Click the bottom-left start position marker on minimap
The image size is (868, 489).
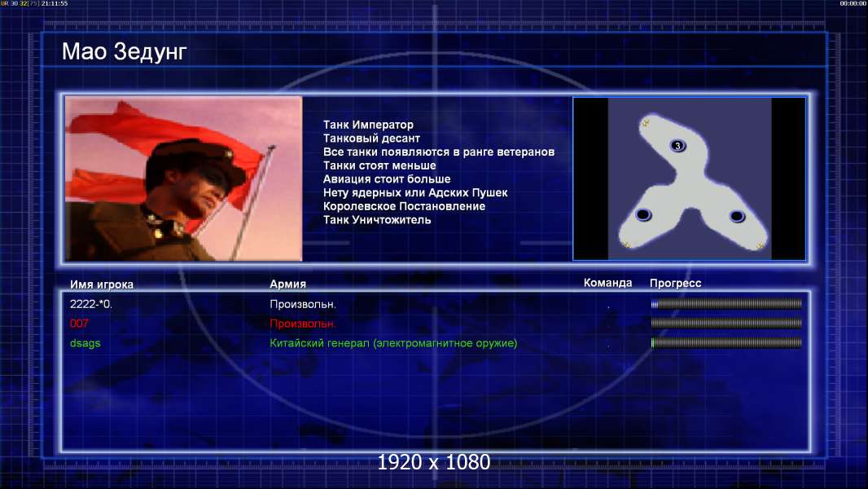point(643,214)
